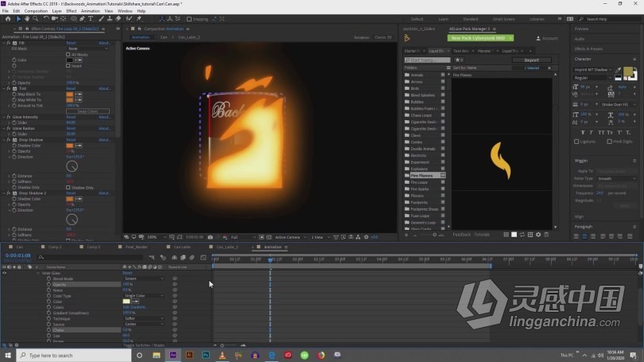This screenshot has height=362, width=644.
Task: Select the Pan Behind anchor point tool
Action: coord(64,19)
